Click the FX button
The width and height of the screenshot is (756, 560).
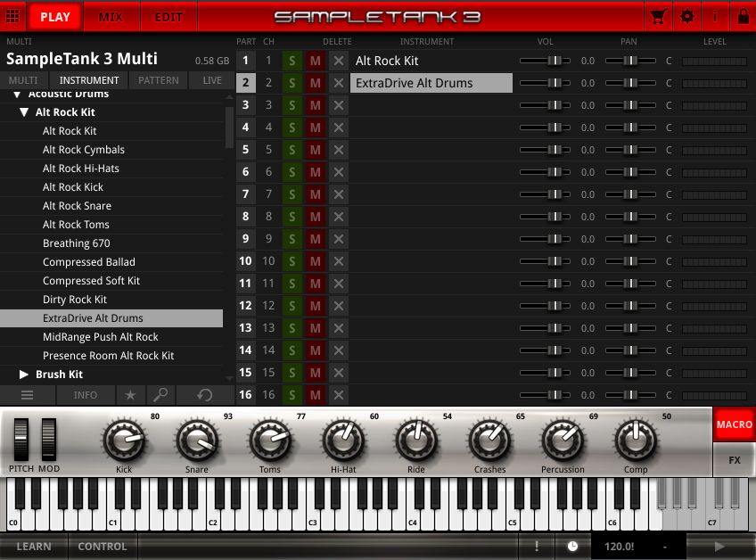[x=734, y=460]
